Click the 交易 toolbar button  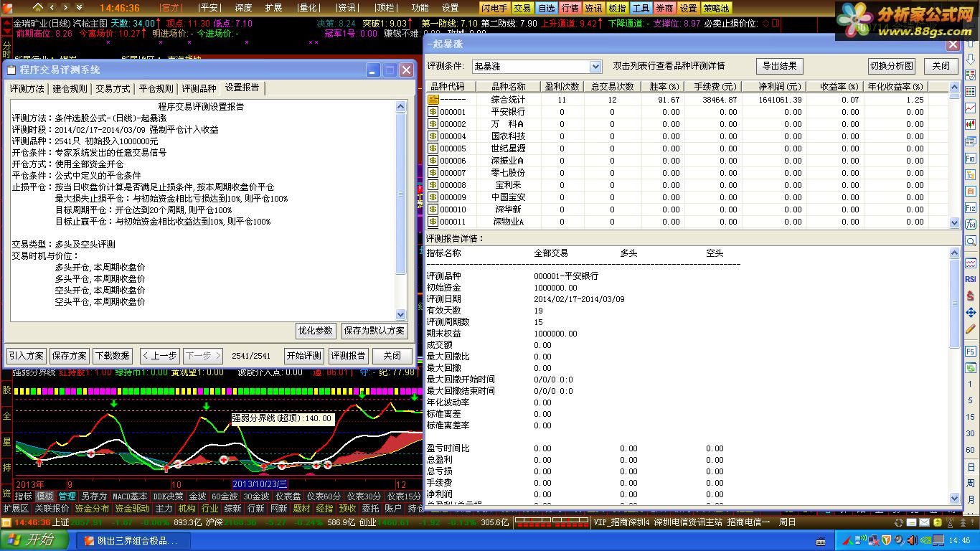(522, 8)
